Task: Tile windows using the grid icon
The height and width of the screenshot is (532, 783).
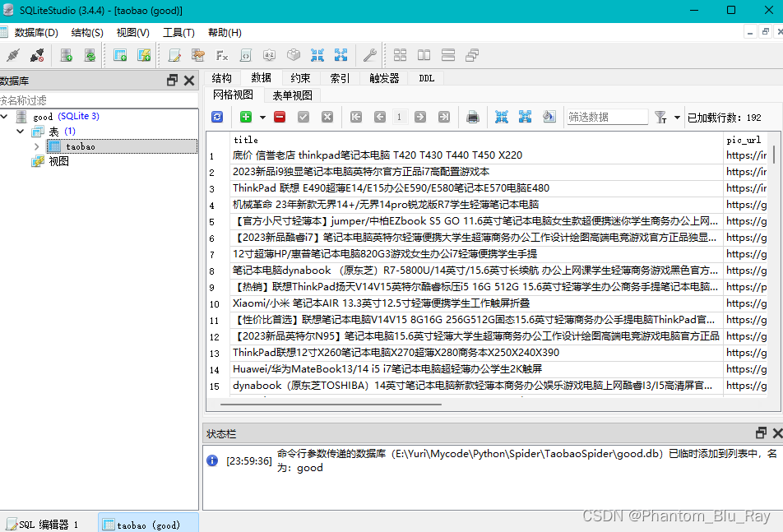Action: point(400,55)
